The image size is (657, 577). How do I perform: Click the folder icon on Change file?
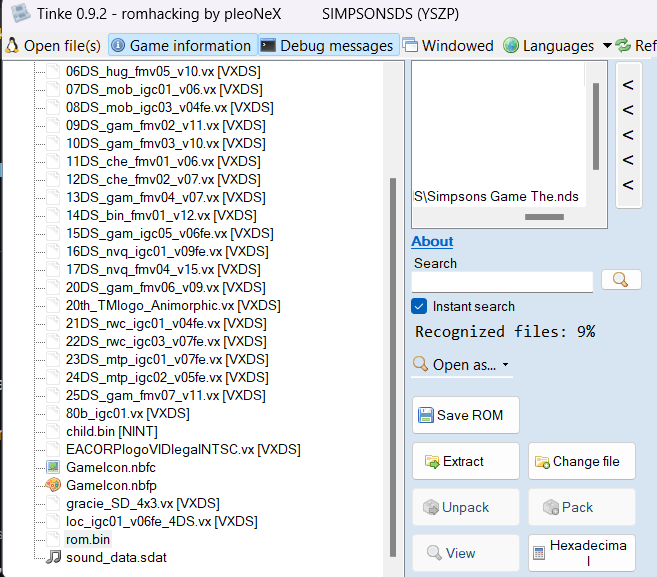[x=542, y=462]
